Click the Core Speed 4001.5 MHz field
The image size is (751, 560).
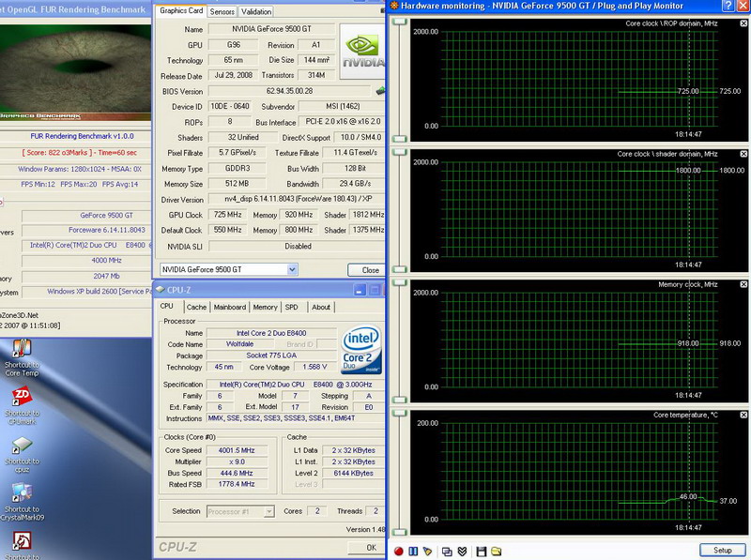click(x=237, y=450)
